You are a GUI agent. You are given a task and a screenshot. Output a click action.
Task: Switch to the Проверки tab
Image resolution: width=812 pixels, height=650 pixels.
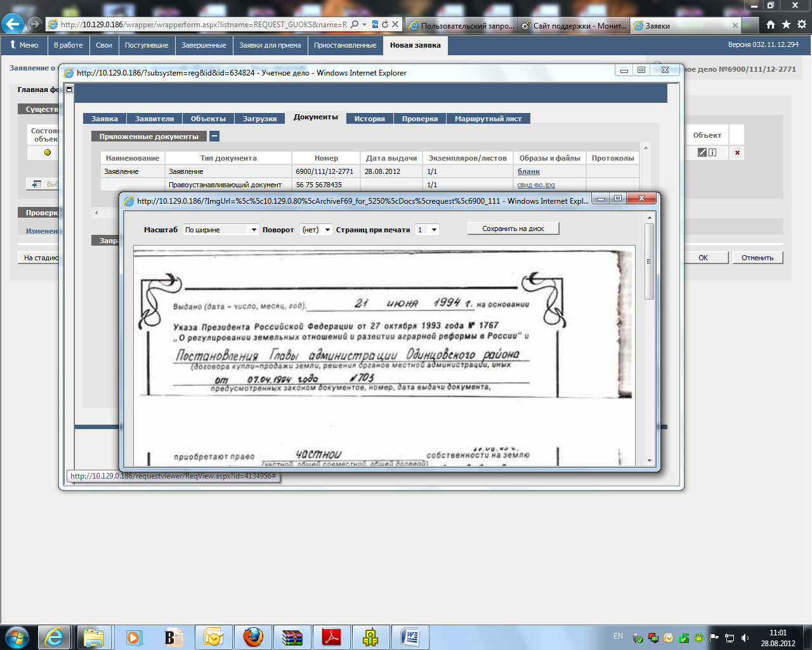420,119
